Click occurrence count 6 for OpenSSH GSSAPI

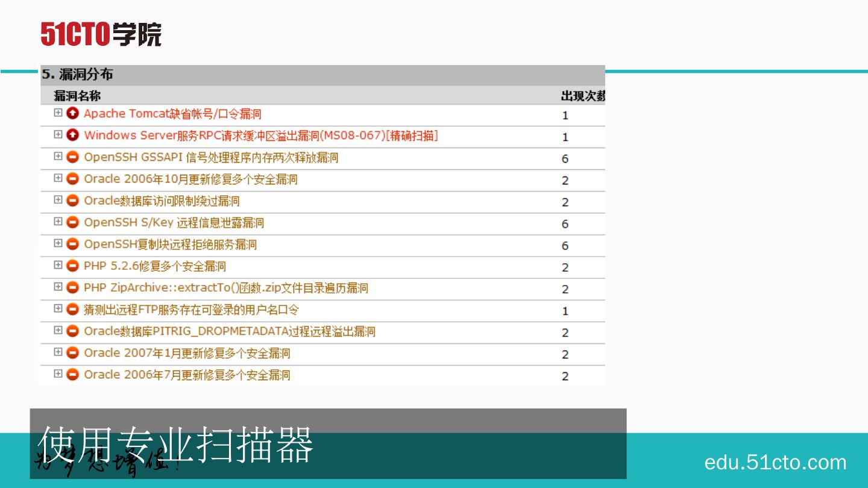[x=565, y=158]
